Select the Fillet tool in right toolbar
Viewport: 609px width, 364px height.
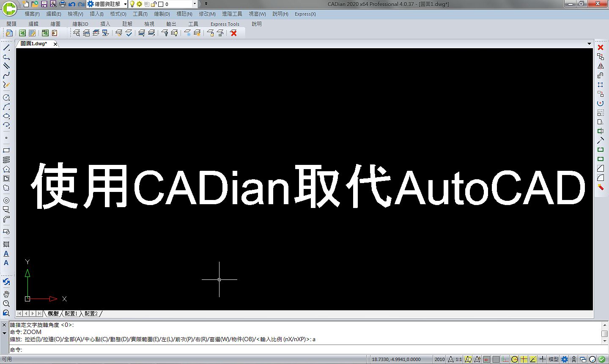(601, 178)
